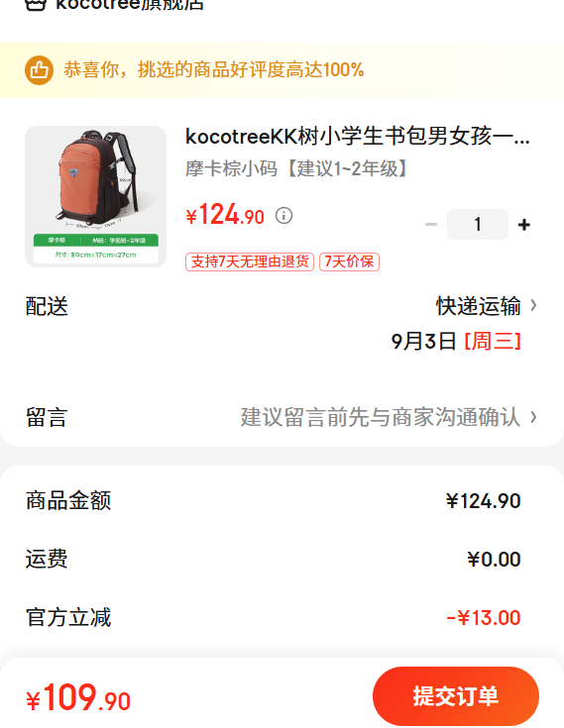Open the kocotree旗舰店 store name
This screenshot has width=564, height=728.
[x=130, y=5]
